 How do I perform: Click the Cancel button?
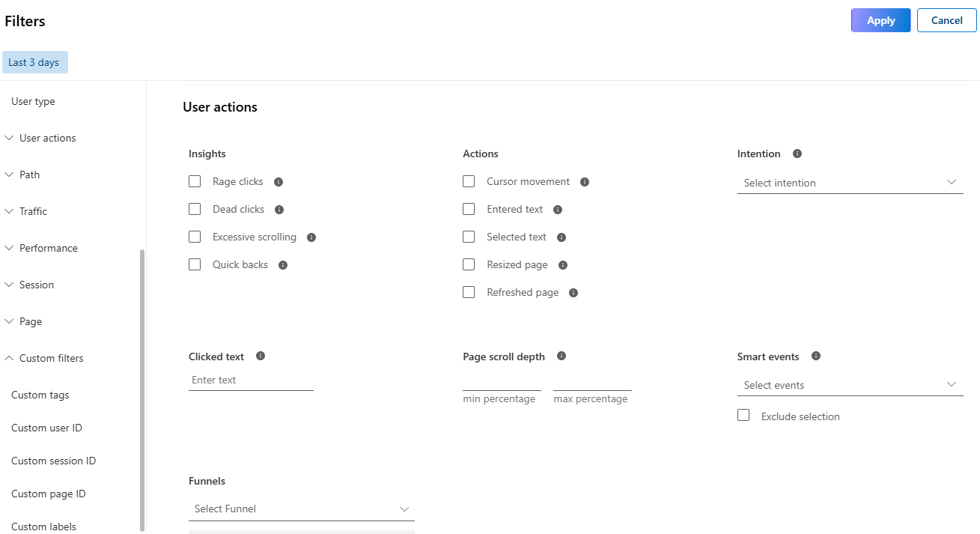(x=947, y=20)
